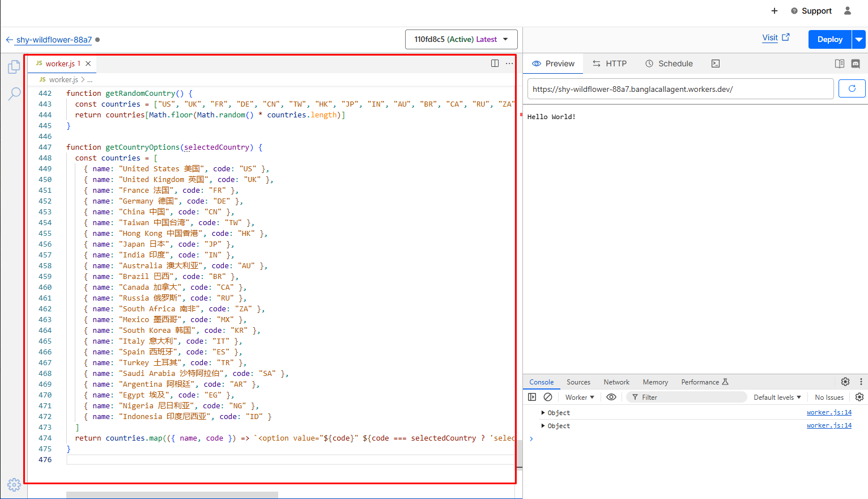Open the terminal icon tab
The height and width of the screenshot is (499, 868).
(716, 64)
